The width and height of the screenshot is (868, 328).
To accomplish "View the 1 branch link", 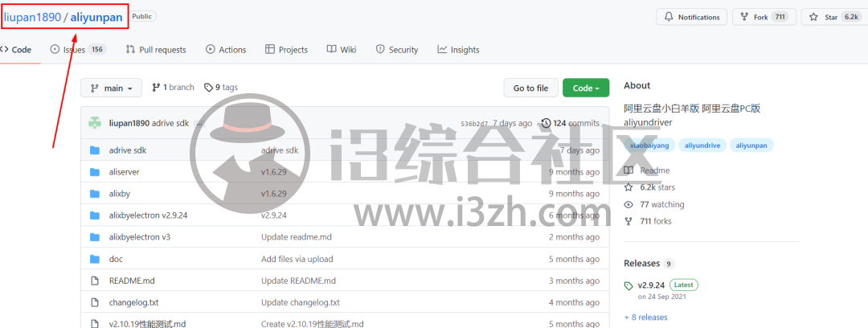I will pos(173,88).
